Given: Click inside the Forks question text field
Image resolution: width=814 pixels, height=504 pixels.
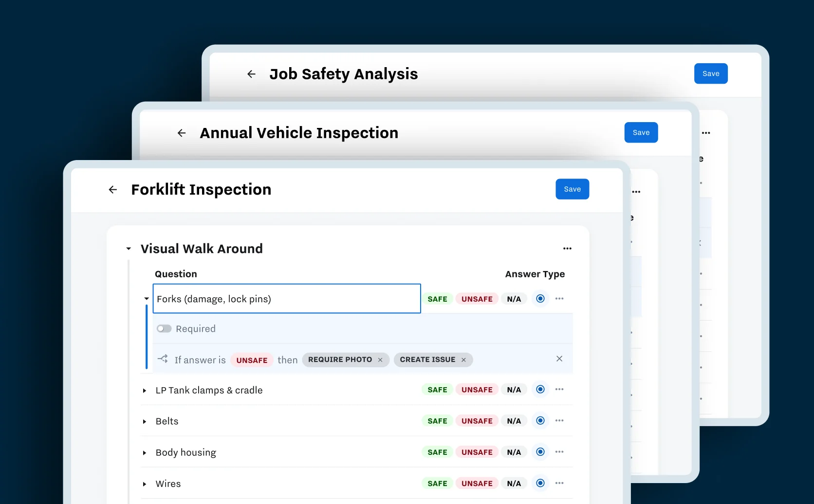Looking at the screenshot, I should point(286,299).
